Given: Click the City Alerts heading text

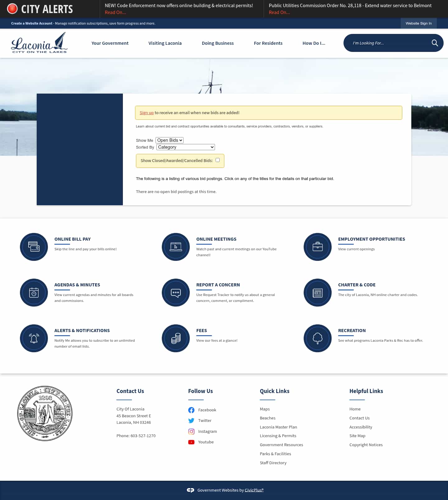Looking at the screenshot, I should (x=47, y=9).
